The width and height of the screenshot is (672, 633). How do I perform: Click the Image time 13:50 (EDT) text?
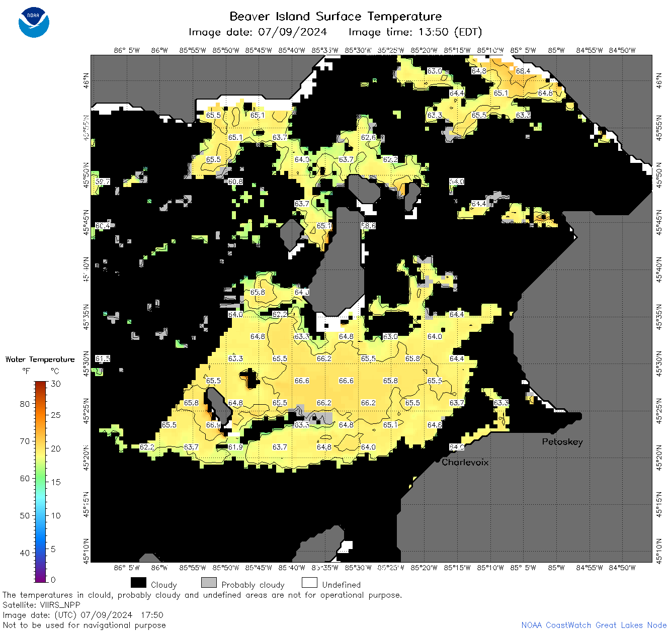tap(415, 32)
